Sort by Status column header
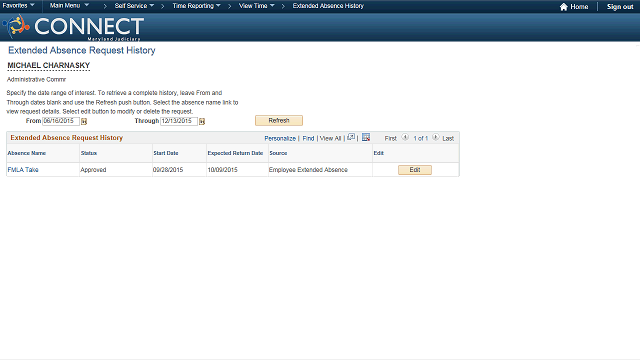640x360 pixels. click(x=89, y=153)
